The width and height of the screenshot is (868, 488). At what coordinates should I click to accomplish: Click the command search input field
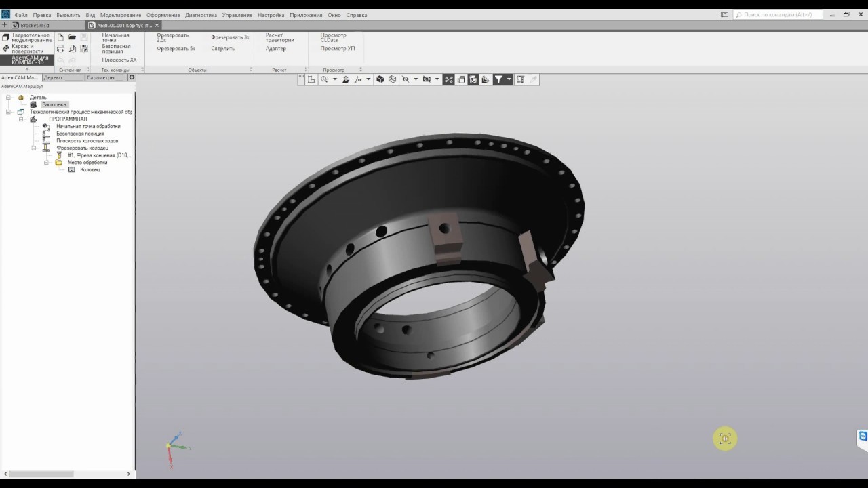pyautogui.click(x=778, y=14)
